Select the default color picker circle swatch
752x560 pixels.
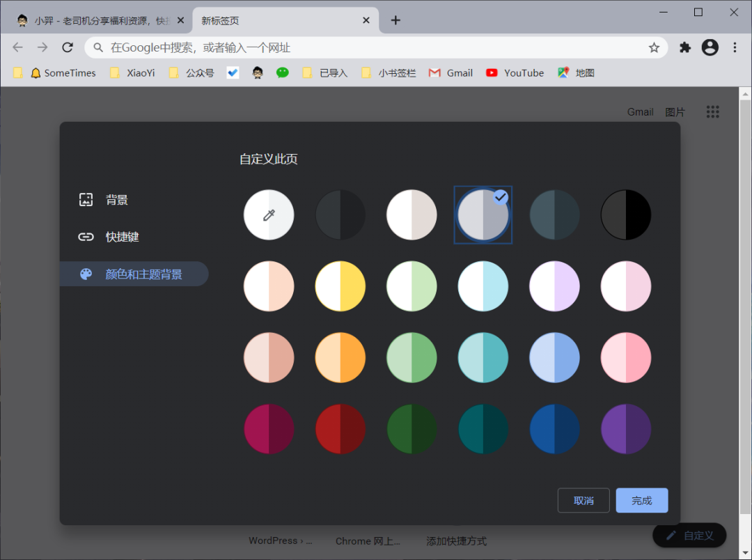(269, 215)
